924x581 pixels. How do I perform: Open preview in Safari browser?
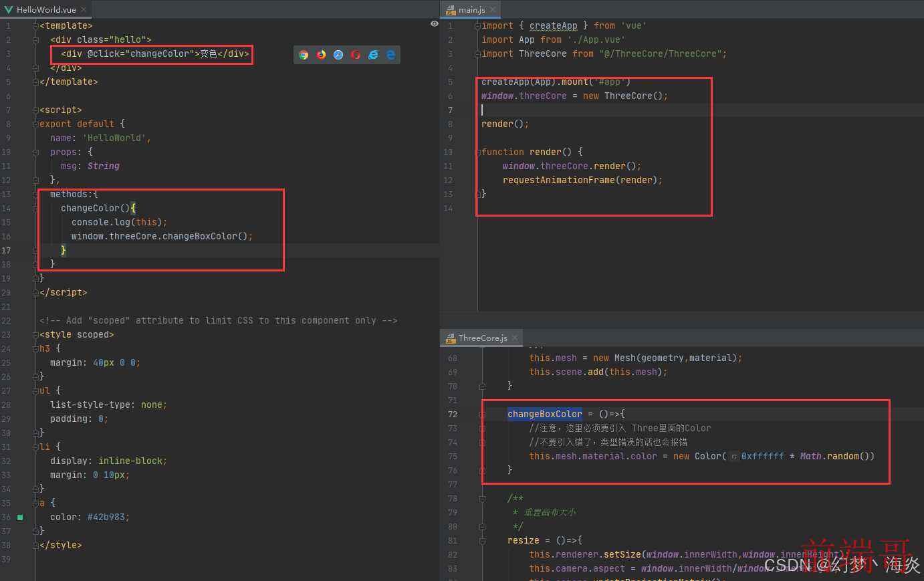pos(338,55)
